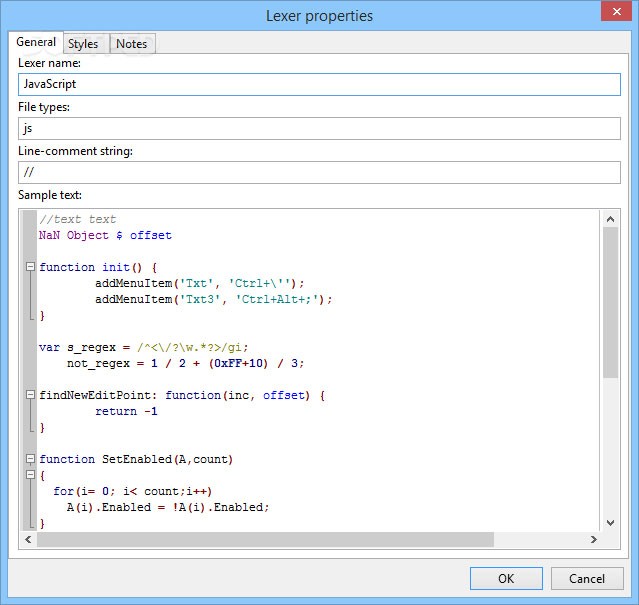
Task: Click the OK button
Action: 506,578
